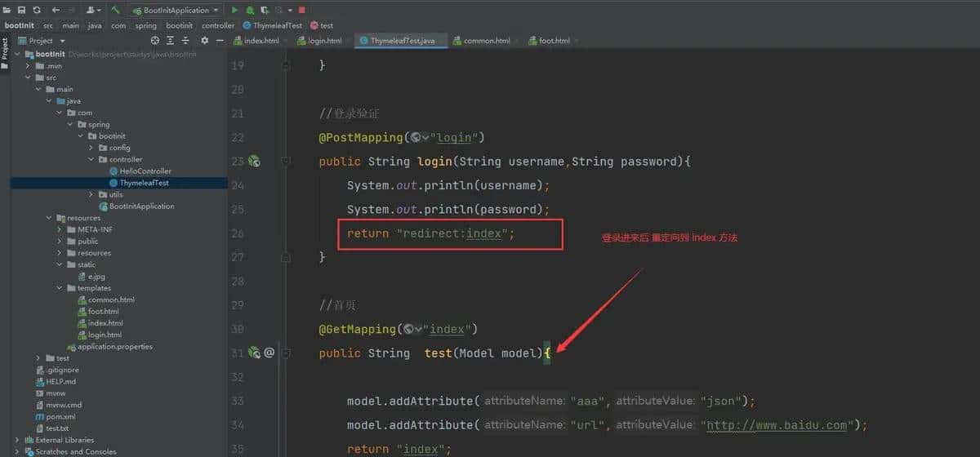Collapse the src folder
The image size is (980, 457).
[28, 78]
